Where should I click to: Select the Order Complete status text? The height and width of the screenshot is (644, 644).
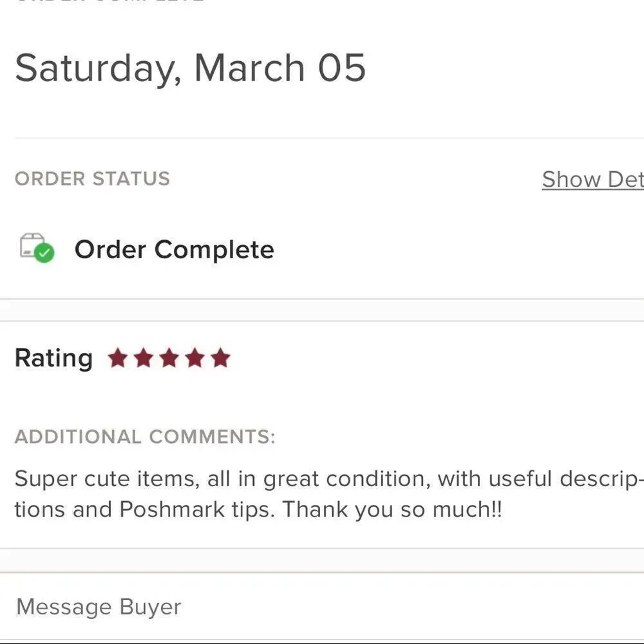pyautogui.click(x=174, y=249)
